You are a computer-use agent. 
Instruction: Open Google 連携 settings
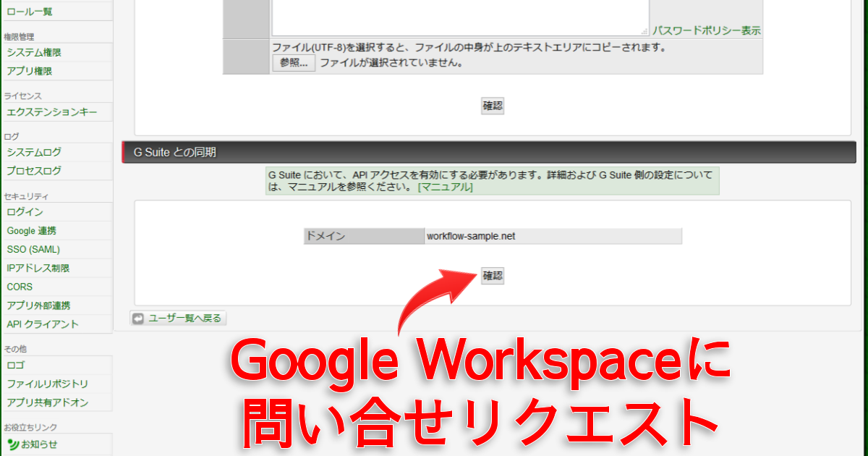(x=32, y=231)
